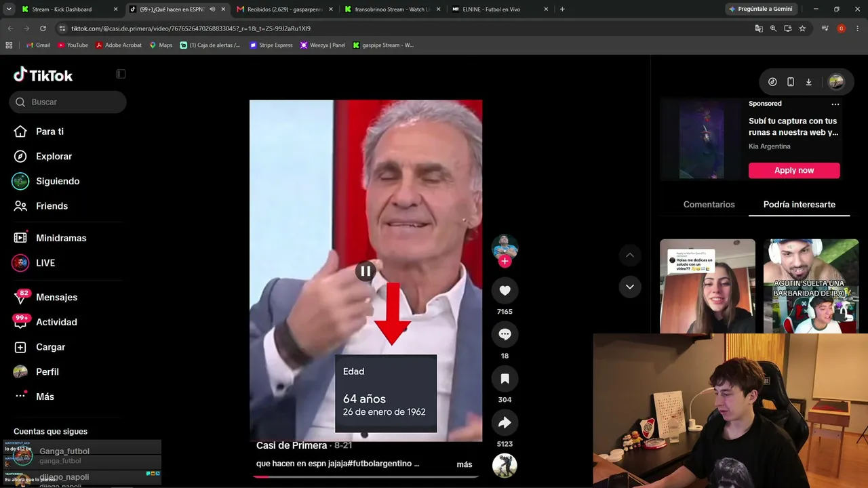Click the TikTok logo

click(x=43, y=75)
